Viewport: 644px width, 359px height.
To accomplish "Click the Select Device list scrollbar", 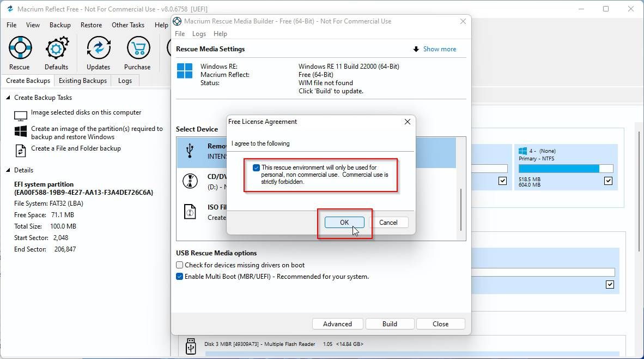I will pyautogui.click(x=461, y=210).
